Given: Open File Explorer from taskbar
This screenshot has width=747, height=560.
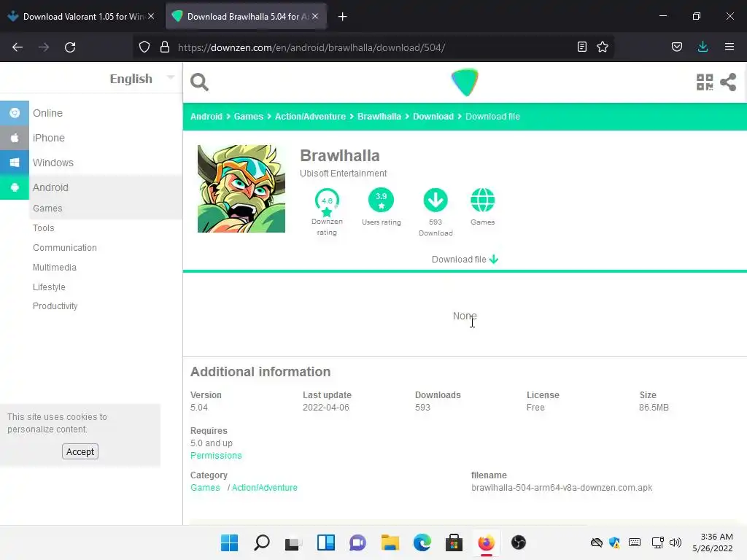Looking at the screenshot, I should point(390,542).
